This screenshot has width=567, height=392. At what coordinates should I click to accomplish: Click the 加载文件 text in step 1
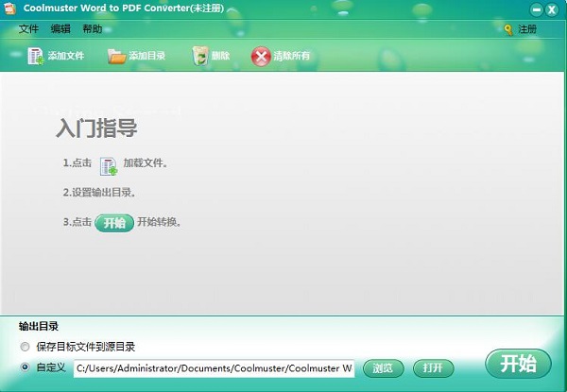tap(146, 163)
